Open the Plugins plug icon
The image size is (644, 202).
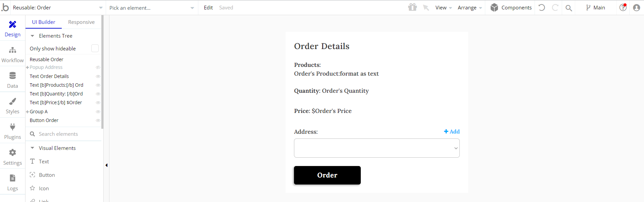point(12,127)
